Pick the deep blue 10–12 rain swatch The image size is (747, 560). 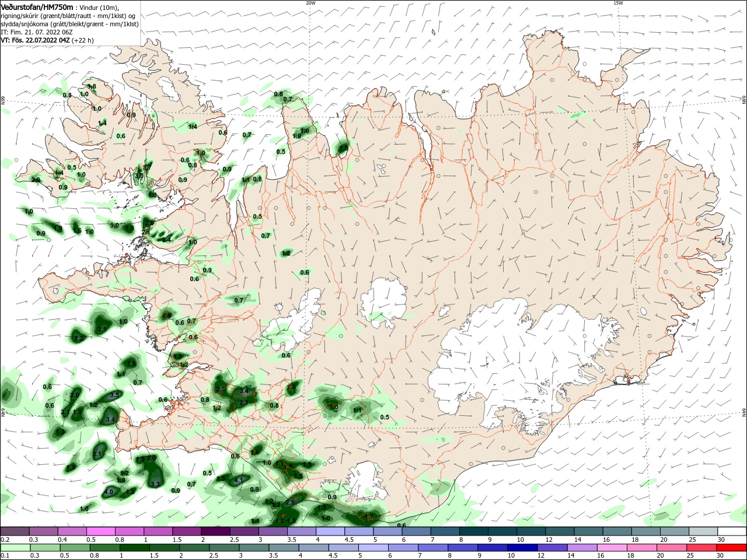[x=522, y=548]
